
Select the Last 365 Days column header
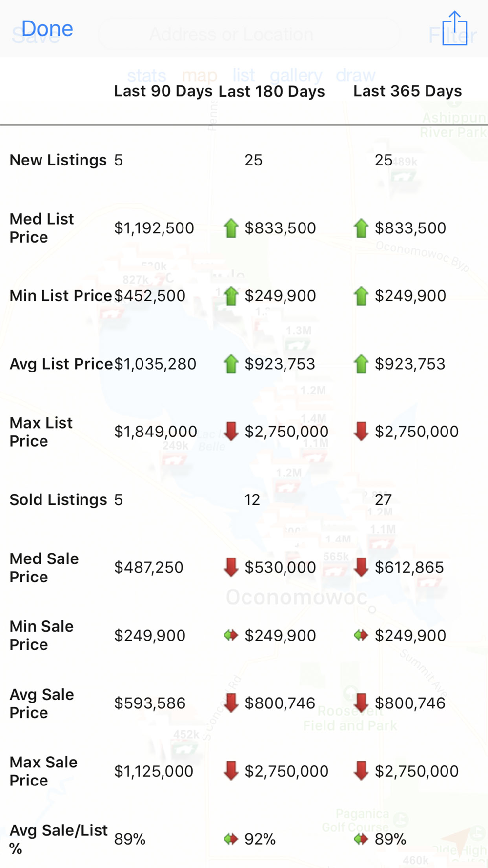coord(407,91)
